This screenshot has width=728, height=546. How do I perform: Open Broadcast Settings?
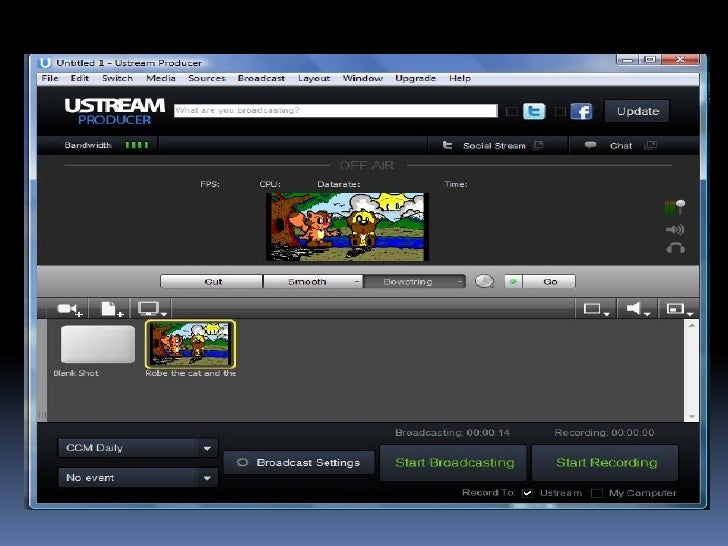point(299,462)
